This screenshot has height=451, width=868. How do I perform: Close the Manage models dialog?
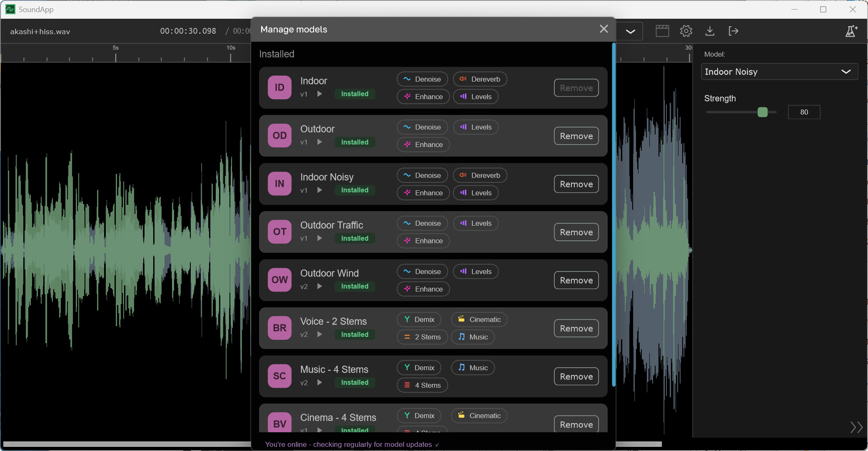[604, 29]
